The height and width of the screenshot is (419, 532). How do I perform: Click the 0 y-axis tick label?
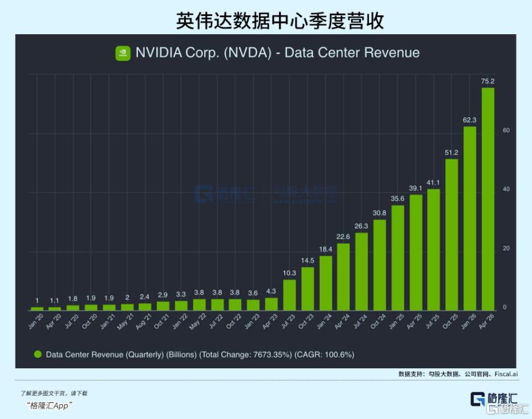point(505,307)
